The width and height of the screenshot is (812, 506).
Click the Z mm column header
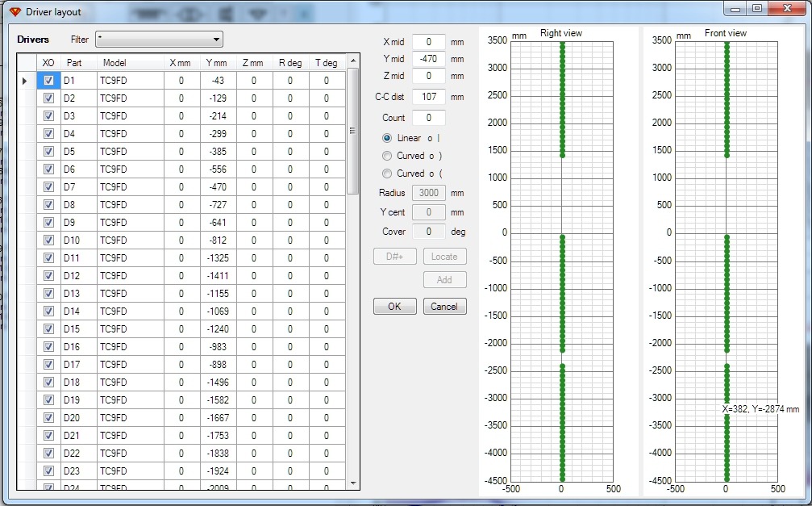click(254, 63)
